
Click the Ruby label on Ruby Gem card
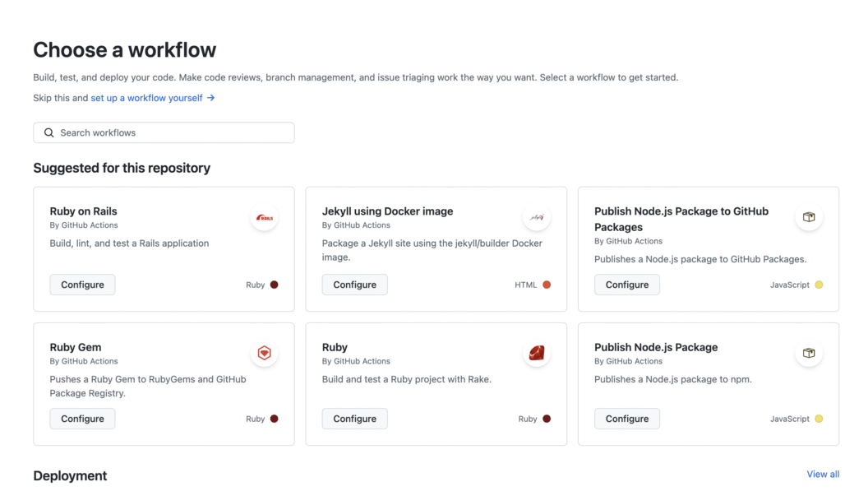click(x=255, y=419)
